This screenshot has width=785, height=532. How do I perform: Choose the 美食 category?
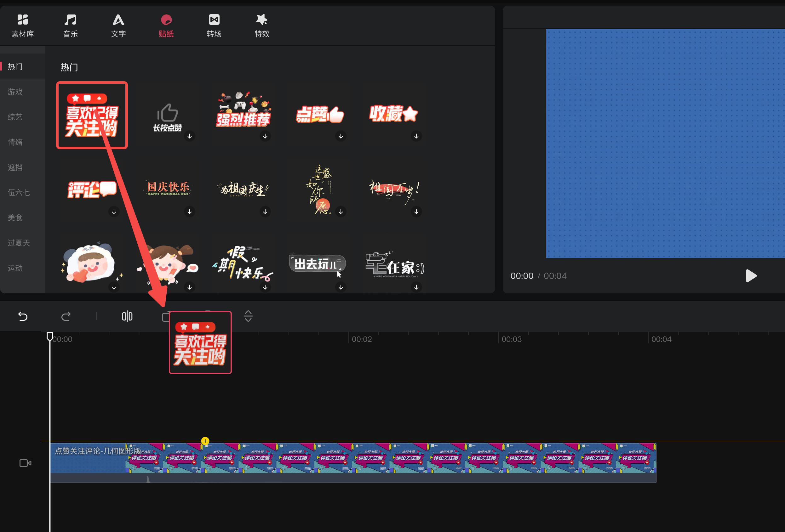(x=15, y=218)
